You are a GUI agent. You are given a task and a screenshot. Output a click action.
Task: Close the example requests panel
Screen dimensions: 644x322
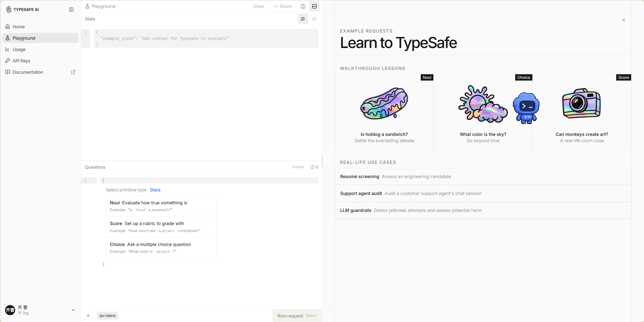624,20
